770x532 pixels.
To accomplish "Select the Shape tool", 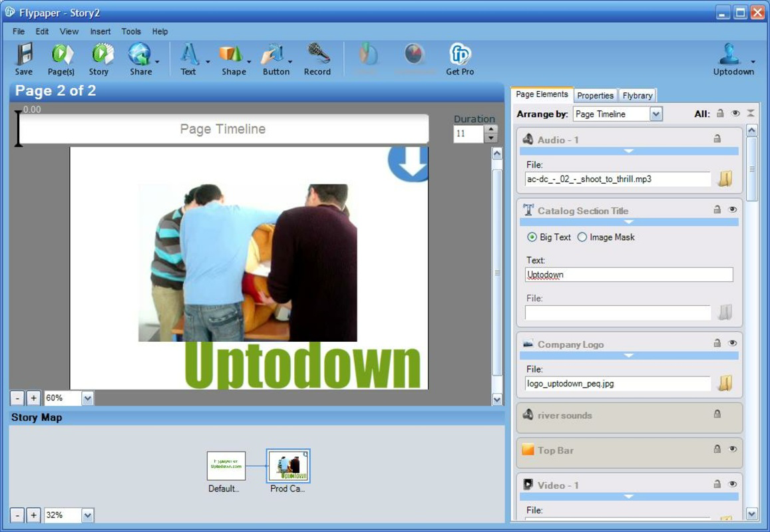I will point(231,55).
